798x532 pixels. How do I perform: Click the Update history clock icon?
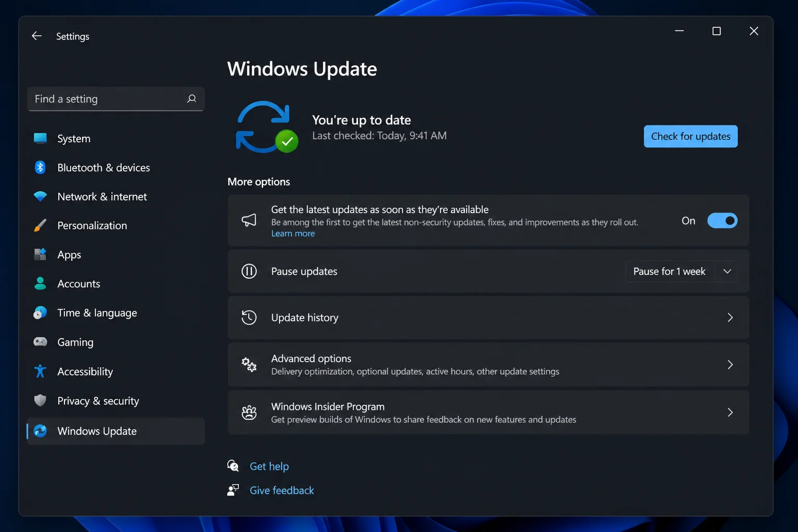tap(249, 317)
